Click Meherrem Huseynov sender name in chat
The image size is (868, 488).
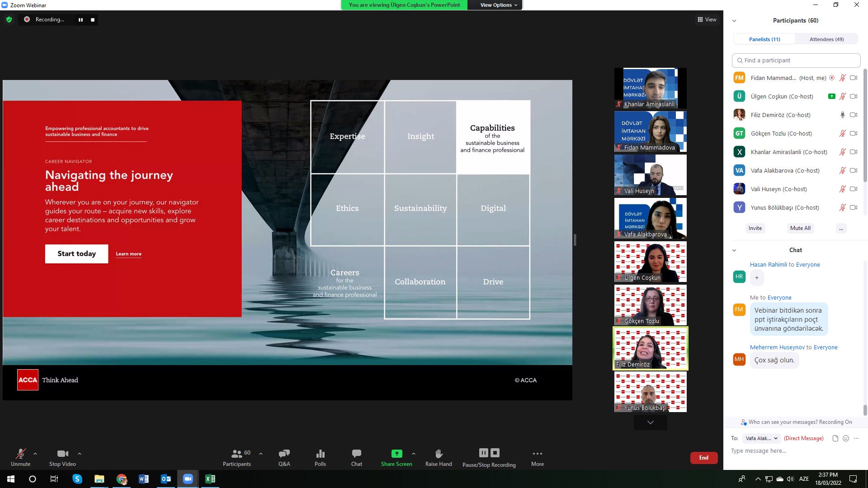pyautogui.click(x=778, y=347)
